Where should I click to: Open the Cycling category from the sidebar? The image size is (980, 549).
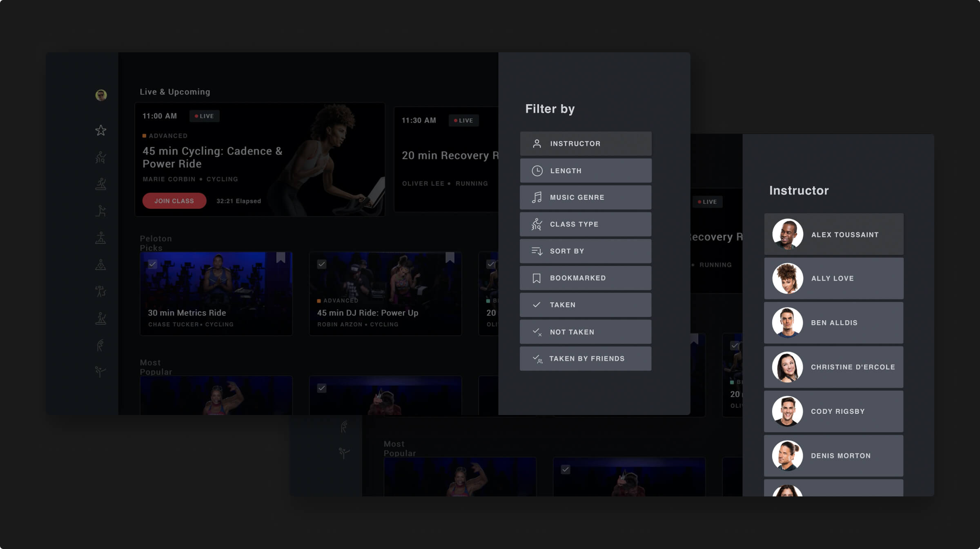click(x=100, y=157)
